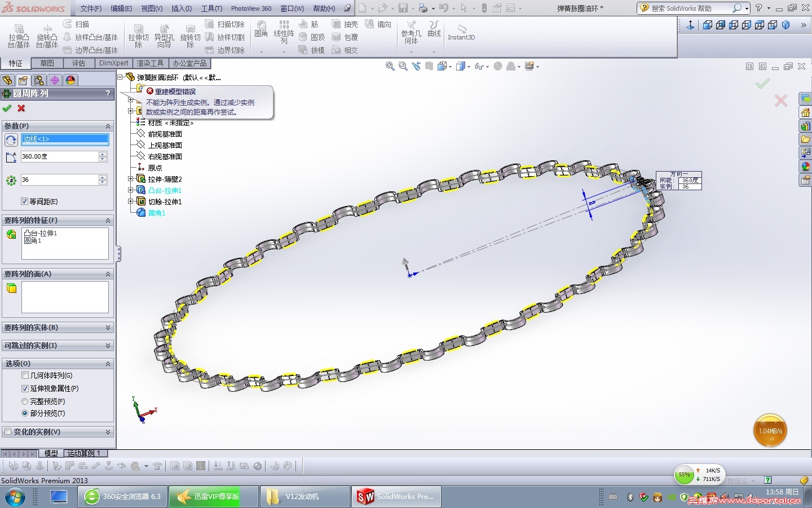Viewport: 812px width, 508px height.
Task: Click the Rib (筋) tool
Action: 308,24
